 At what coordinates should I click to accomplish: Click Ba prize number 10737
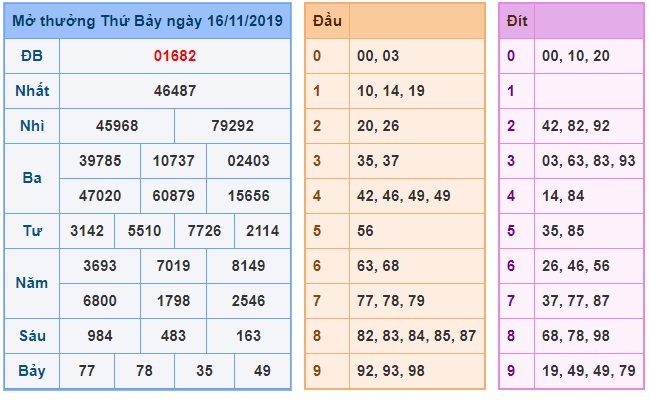pos(174,161)
